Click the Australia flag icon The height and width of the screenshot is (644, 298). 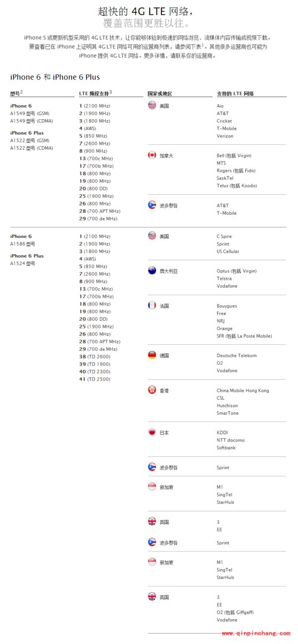[x=152, y=271]
